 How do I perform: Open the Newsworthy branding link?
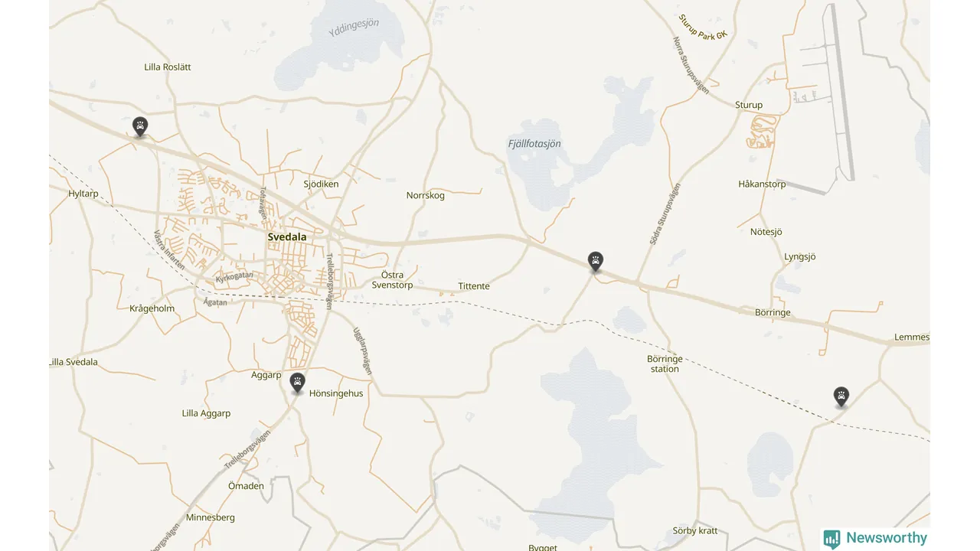(875, 539)
